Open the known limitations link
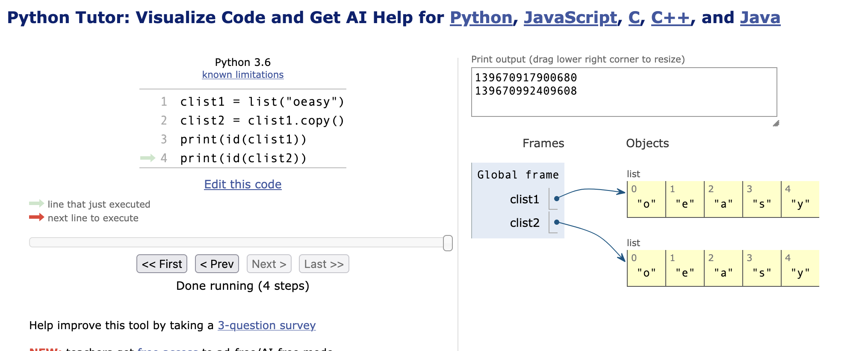This screenshot has width=868, height=351. point(242,74)
